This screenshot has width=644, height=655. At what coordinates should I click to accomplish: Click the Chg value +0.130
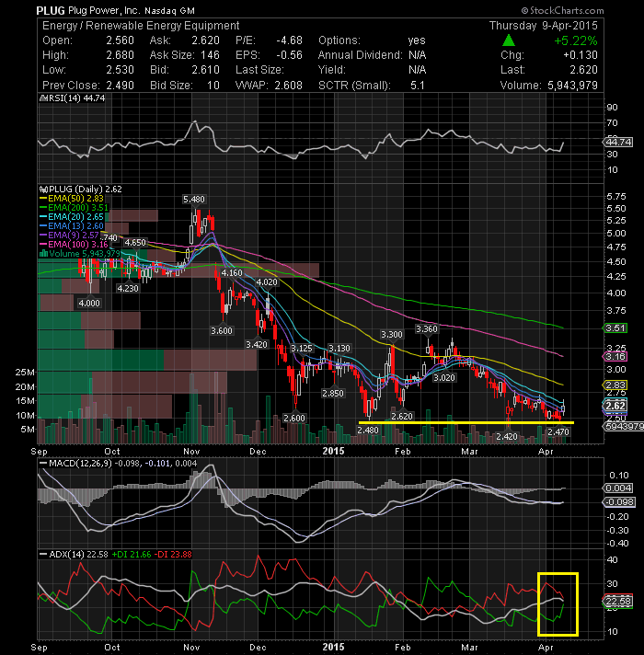581,55
